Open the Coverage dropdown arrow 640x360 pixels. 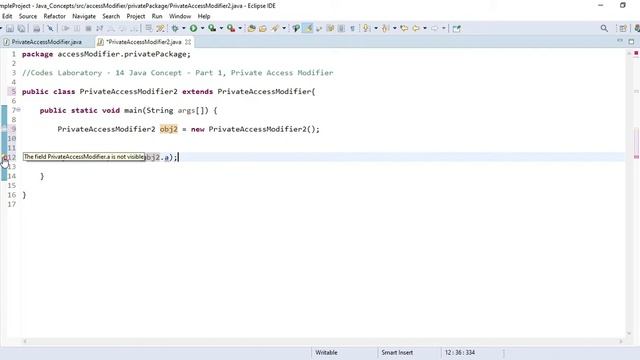point(221,29)
